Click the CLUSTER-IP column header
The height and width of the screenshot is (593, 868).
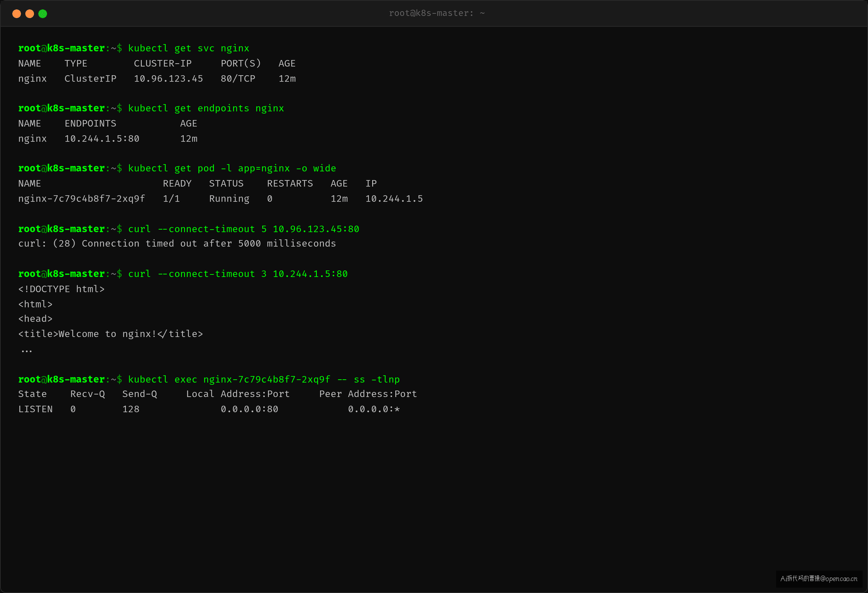pos(162,64)
